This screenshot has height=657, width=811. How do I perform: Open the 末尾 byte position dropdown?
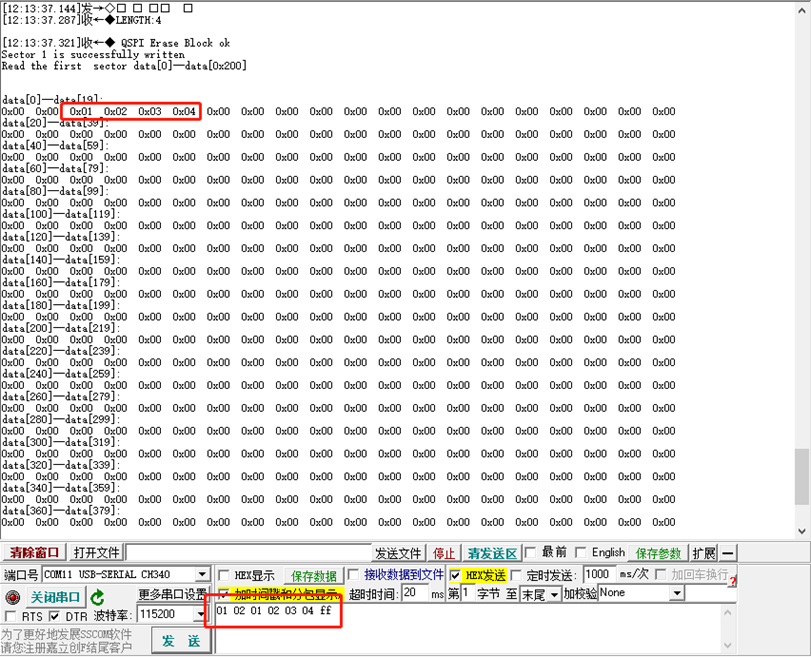[554, 594]
